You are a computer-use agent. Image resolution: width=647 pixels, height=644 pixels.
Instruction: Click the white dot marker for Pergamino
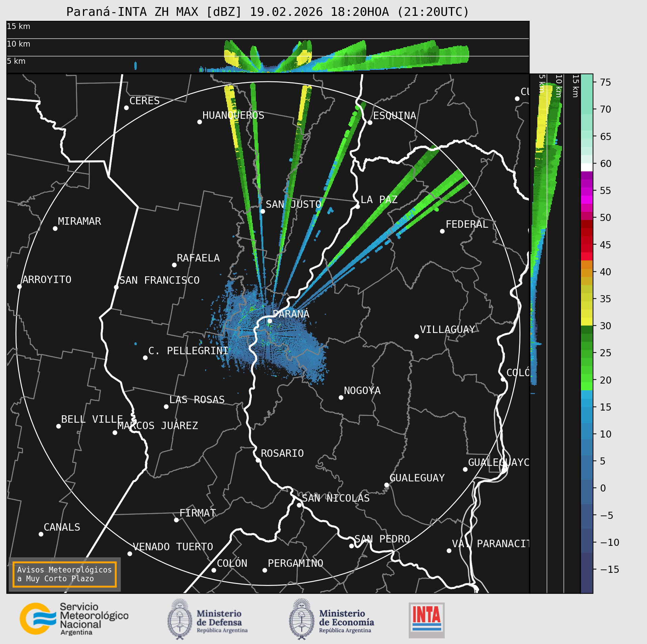[265, 570]
